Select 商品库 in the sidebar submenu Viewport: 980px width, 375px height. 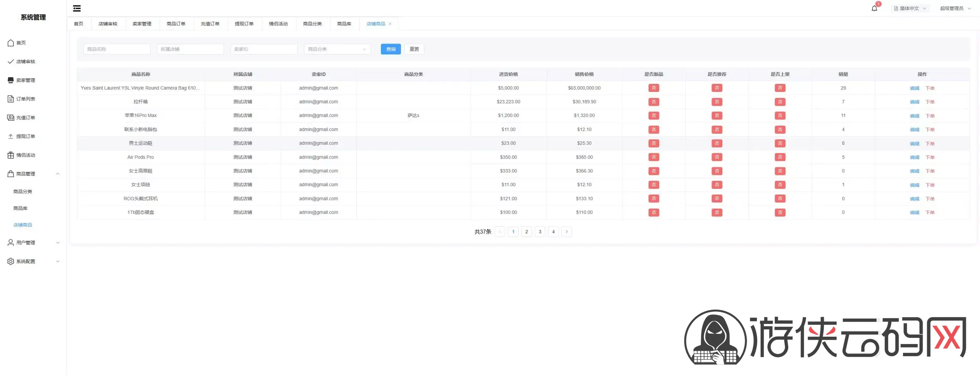(x=20, y=208)
